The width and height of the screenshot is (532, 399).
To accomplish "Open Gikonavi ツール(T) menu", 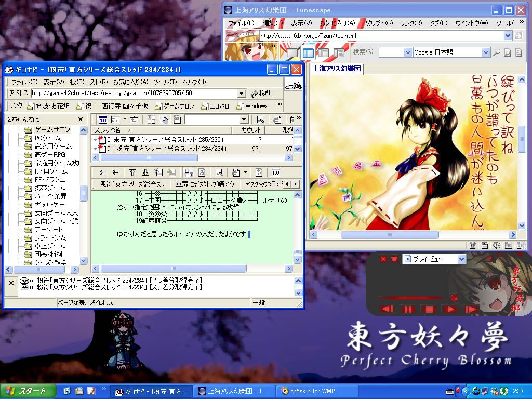I will [x=165, y=82].
